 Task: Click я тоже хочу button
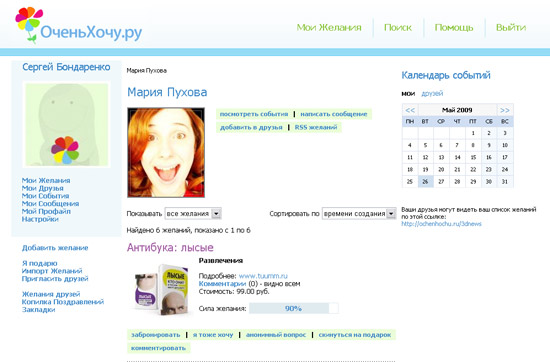pyautogui.click(x=213, y=335)
